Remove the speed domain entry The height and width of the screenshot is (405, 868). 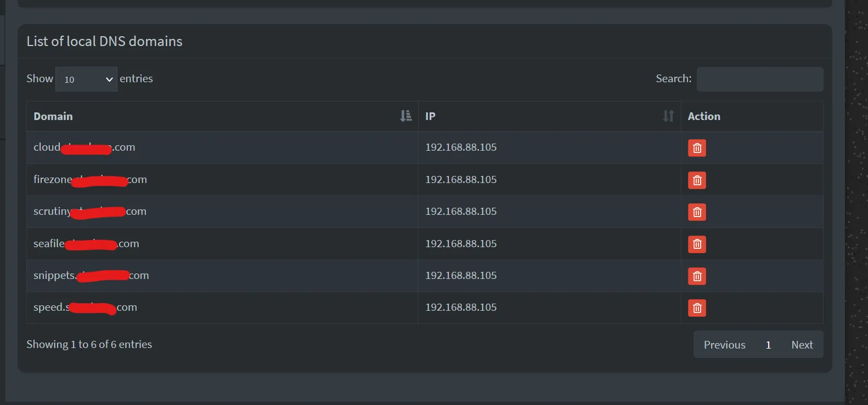(x=696, y=307)
